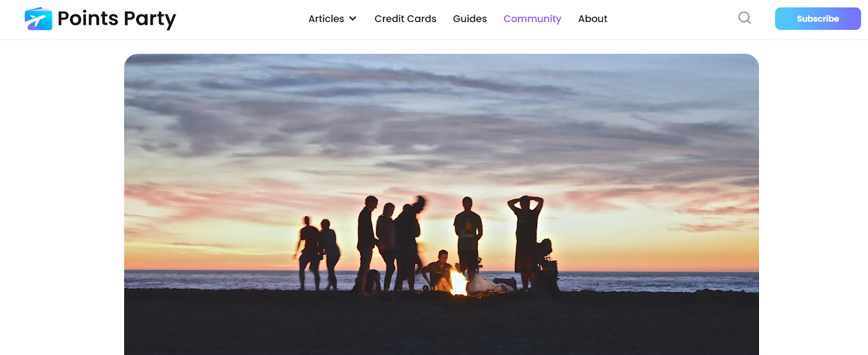Click the dark sand foreground of photo
This screenshot has height=355, width=868.
tap(442, 324)
